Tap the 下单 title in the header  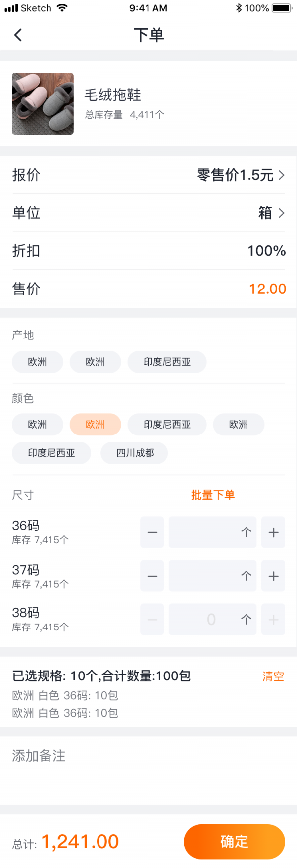pyautogui.click(x=148, y=35)
